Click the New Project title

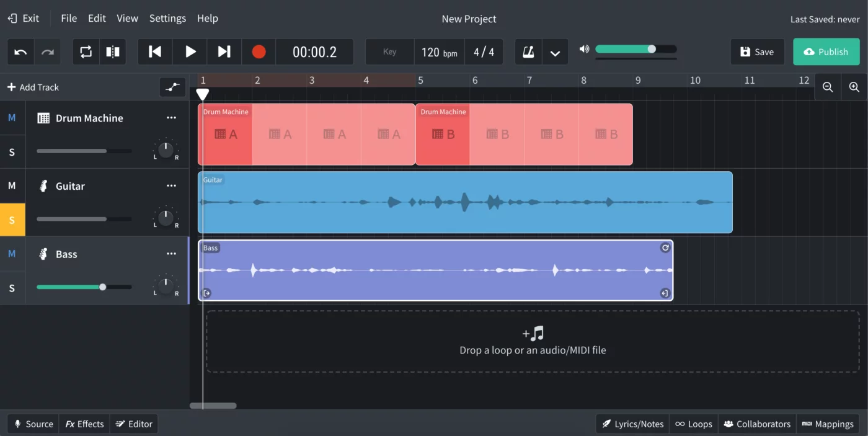click(469, 19)
